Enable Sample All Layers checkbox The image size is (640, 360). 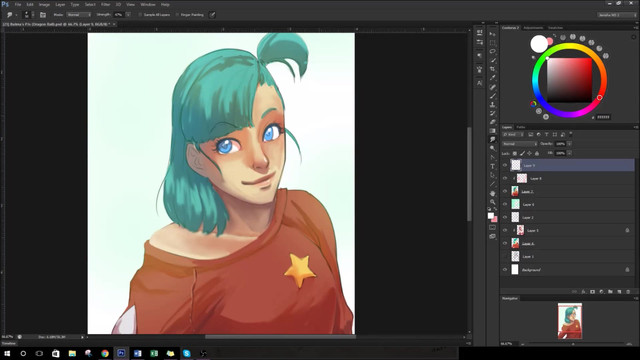pos(140,15)
